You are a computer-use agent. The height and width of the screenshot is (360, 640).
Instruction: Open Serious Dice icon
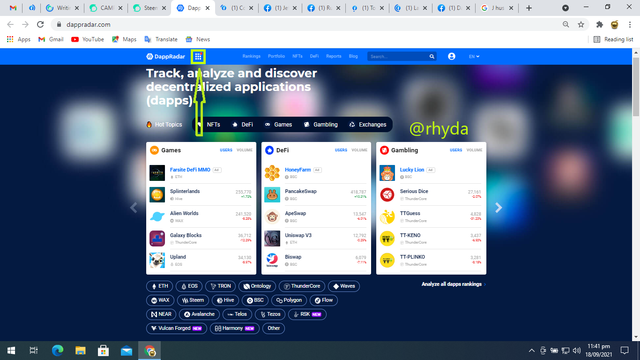pos(387,195)
